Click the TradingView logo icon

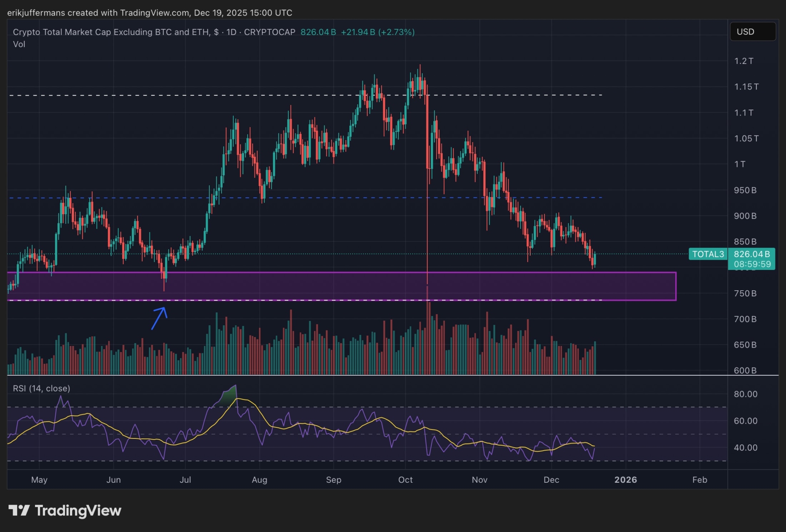click(x=19, y=510)
